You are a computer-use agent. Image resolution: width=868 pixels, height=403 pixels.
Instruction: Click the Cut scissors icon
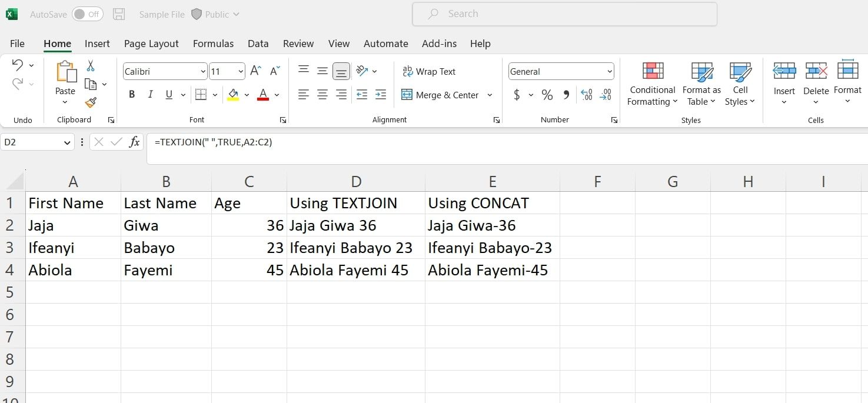(x=91, y=65)
